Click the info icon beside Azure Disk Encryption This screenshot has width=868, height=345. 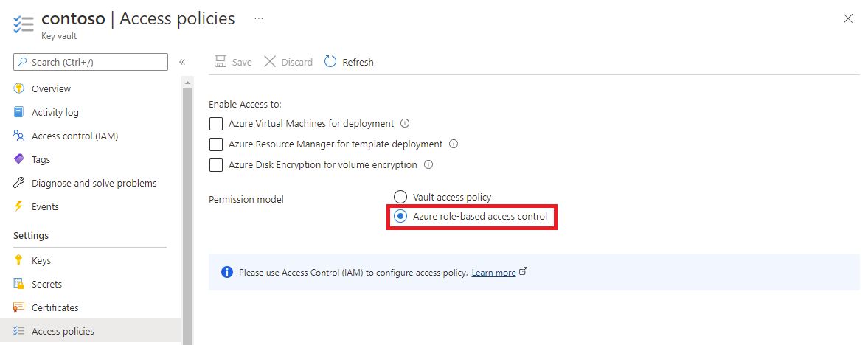tap(428, 165)
